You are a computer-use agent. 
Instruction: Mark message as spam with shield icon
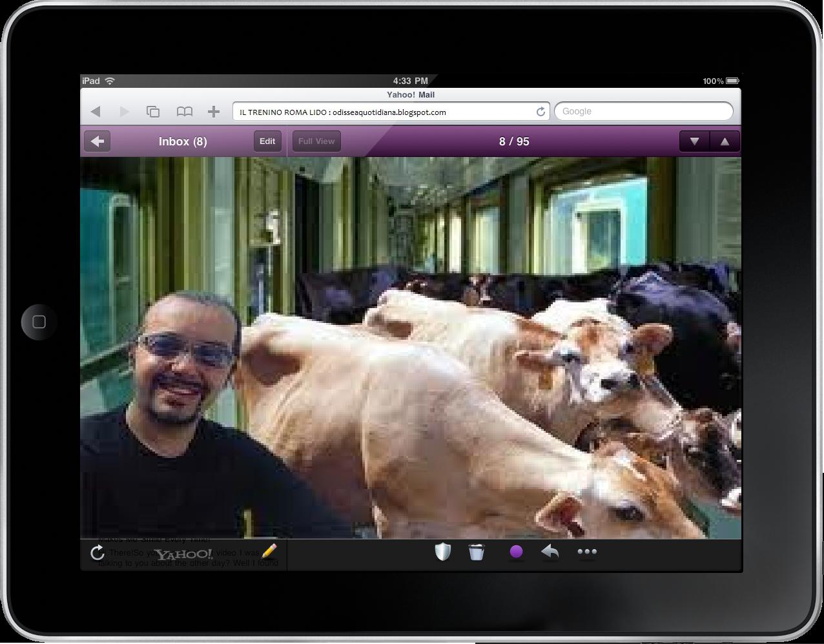pyautogui.click(x=442, y=552)
